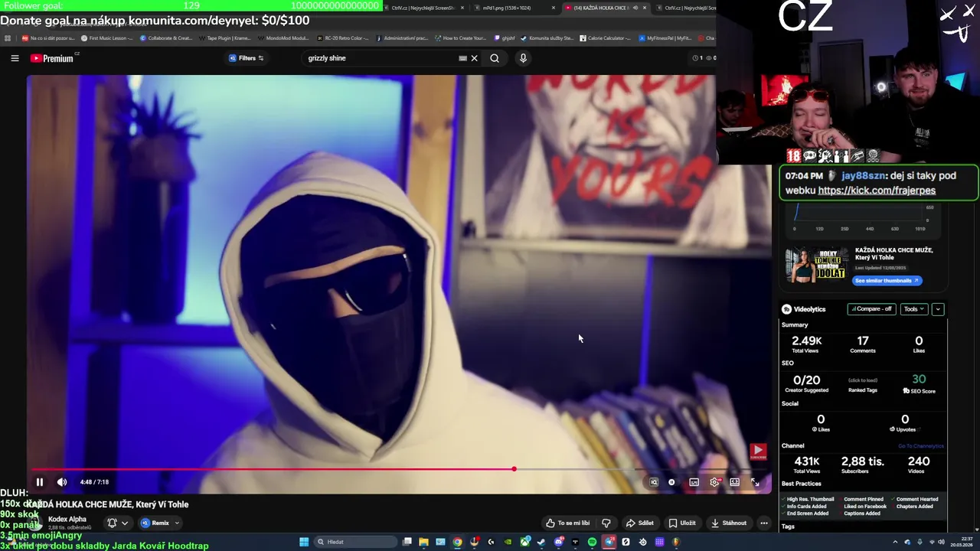The height and width of the screenshot is (551, 980).
Task: Open First Music Lesson bookmark
Action: tap(106, 38)
